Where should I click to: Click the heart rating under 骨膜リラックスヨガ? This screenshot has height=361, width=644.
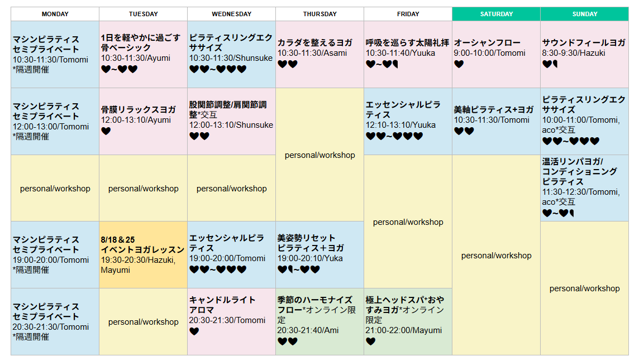[x=106, y=131]
